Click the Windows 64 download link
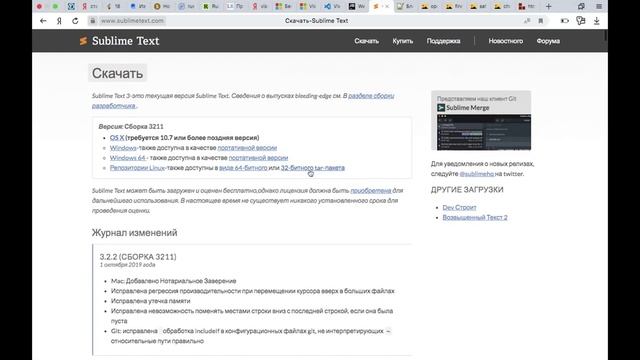 click(x=128, y=158)
